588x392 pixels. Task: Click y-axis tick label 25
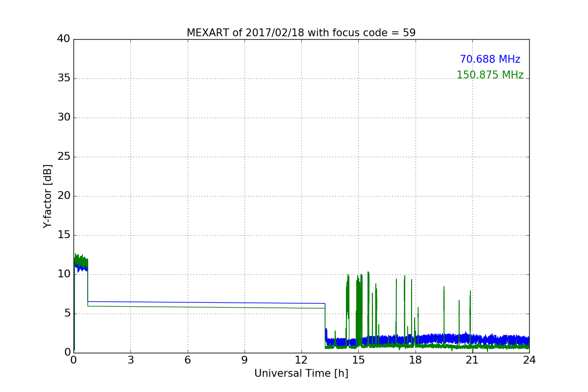coord(63,156)
